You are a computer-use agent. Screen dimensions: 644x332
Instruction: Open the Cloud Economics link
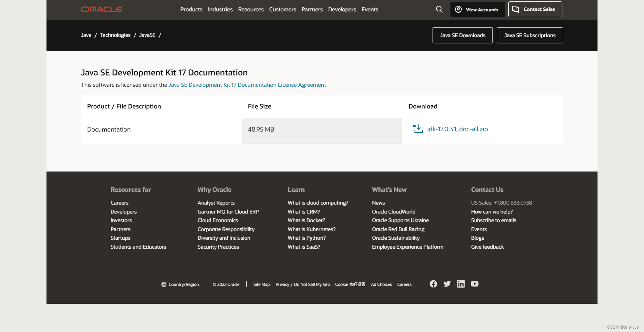point(218,220)
